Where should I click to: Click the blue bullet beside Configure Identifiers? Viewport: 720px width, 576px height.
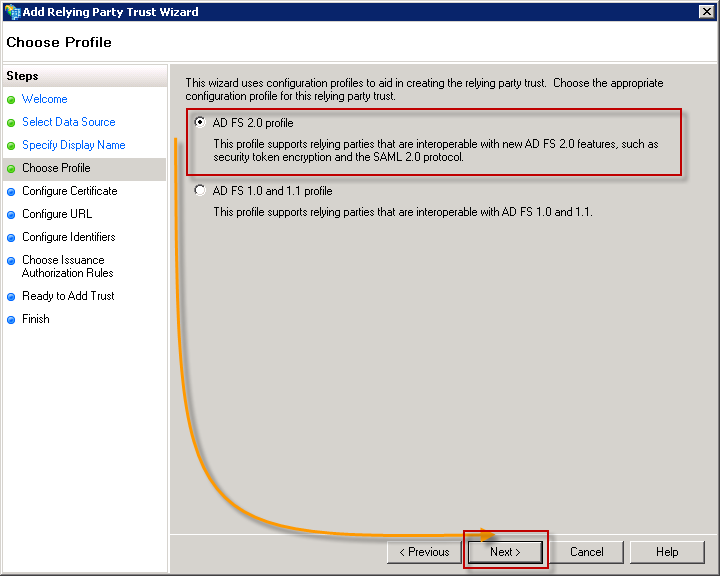coord(11,238)
